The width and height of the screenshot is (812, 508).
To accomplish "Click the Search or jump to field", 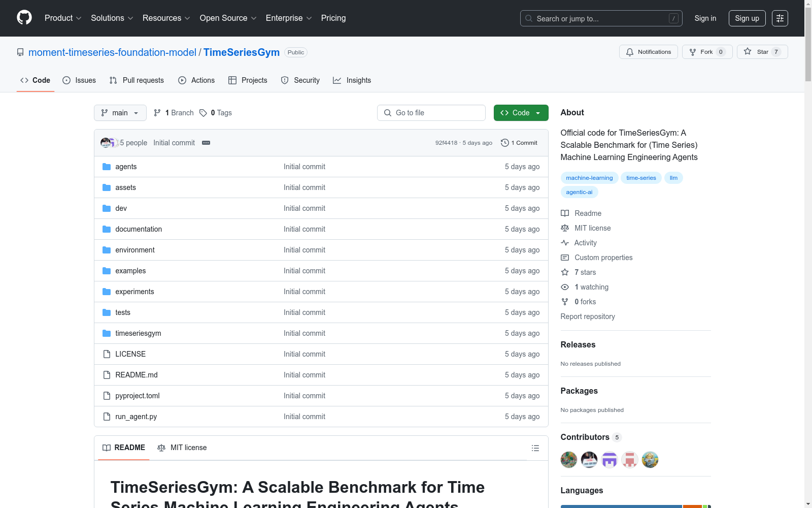I will click(x=601, y=18).
